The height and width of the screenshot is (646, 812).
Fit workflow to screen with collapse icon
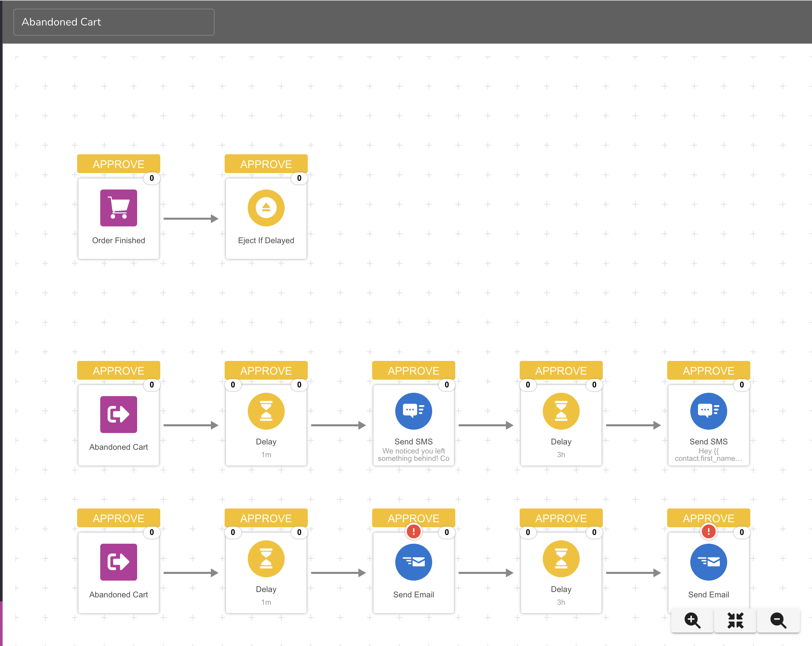(735, 620)
